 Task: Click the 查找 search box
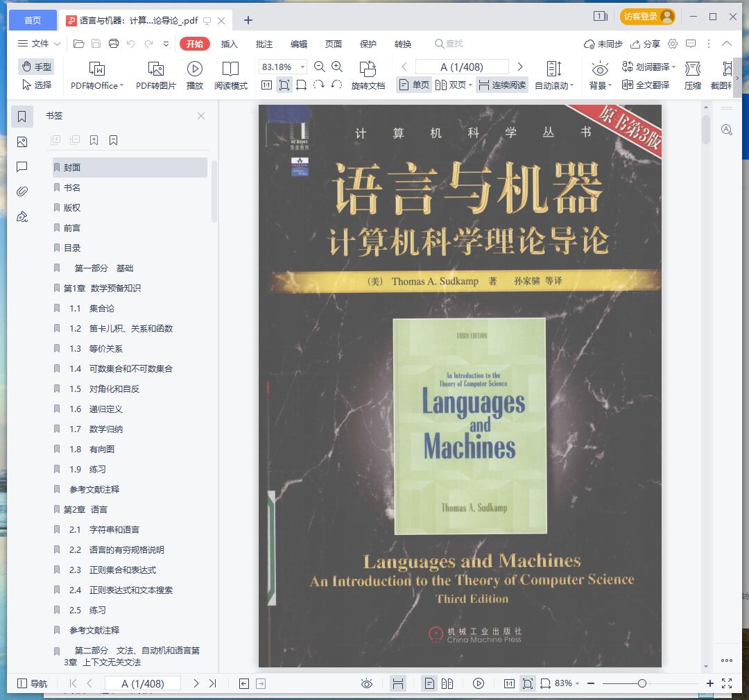pyautogui.click(x=449, y=44)
